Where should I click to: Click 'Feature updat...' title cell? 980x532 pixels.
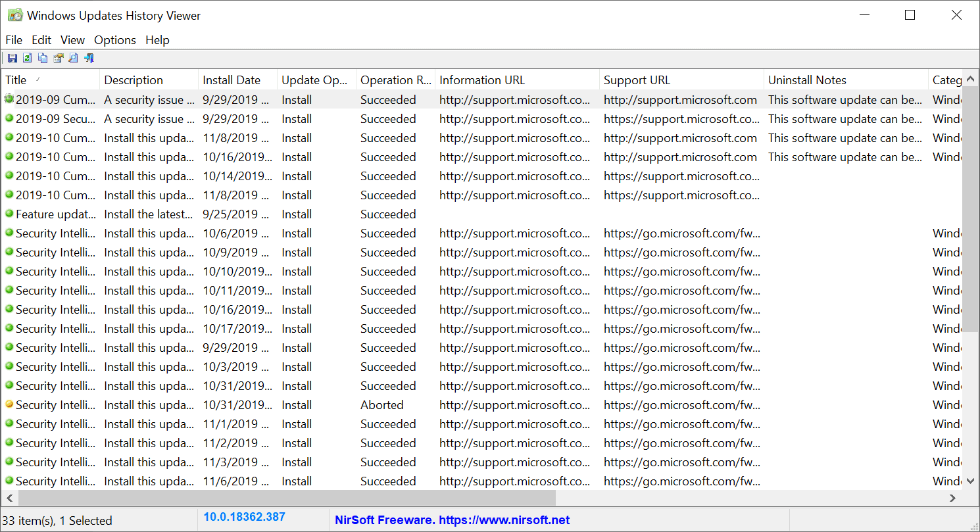[55, 214]
